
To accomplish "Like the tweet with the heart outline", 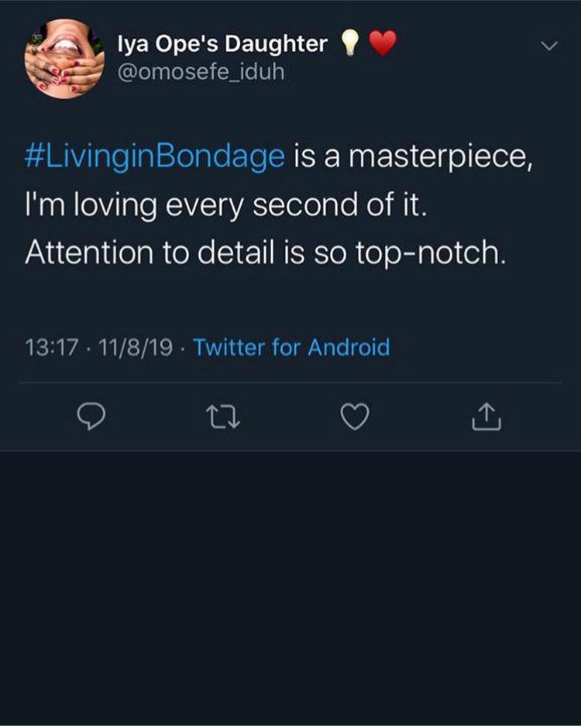I will (x=354, y=418).
